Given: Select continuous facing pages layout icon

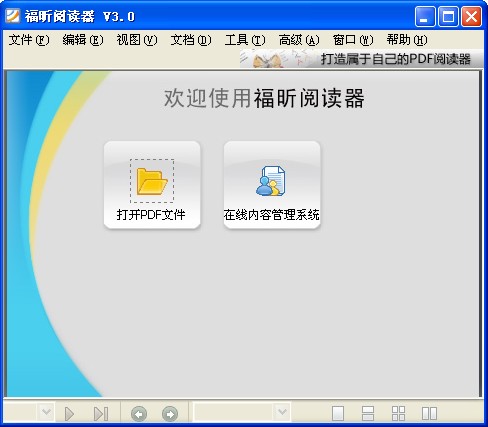Looking at the screenshot, I should (x=398, y=414).
